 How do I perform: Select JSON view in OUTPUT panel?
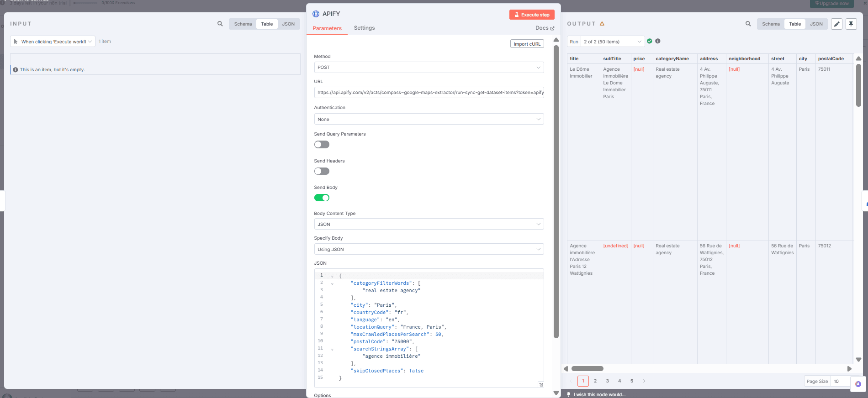[x=816, y=24]
